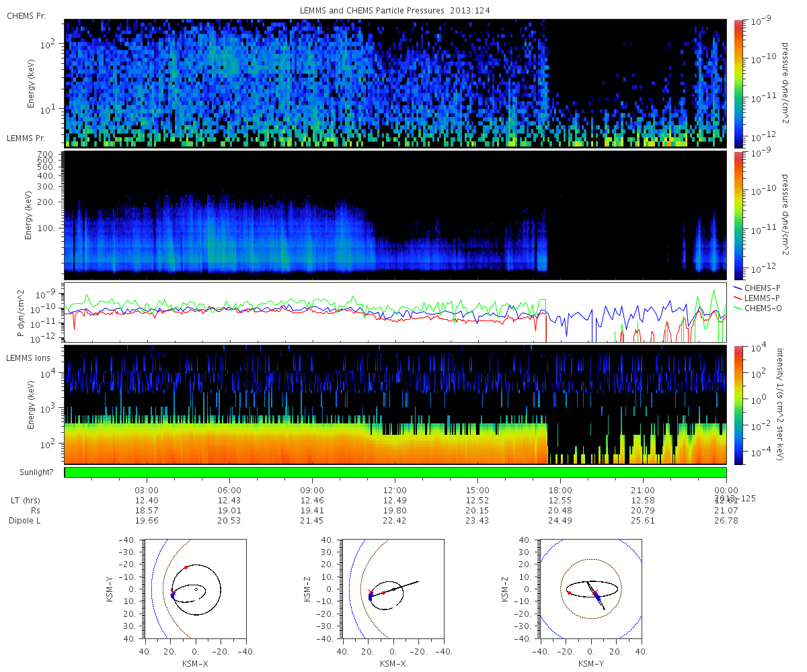
Task: Click the plot title LEMMS and CHEMS Particle Pressures
Action: [395, 10]
